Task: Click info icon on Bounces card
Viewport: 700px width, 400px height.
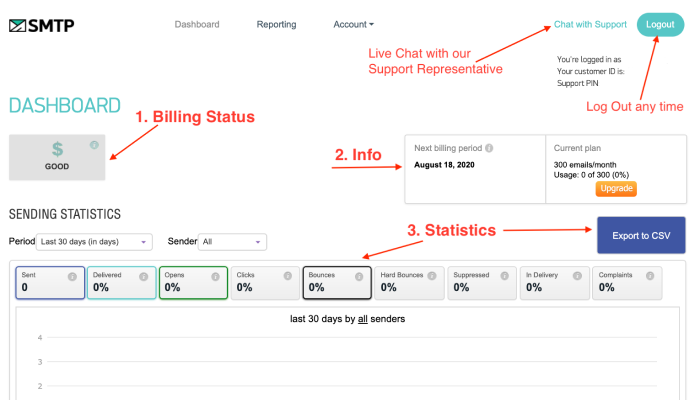Action: pos(360,275)
